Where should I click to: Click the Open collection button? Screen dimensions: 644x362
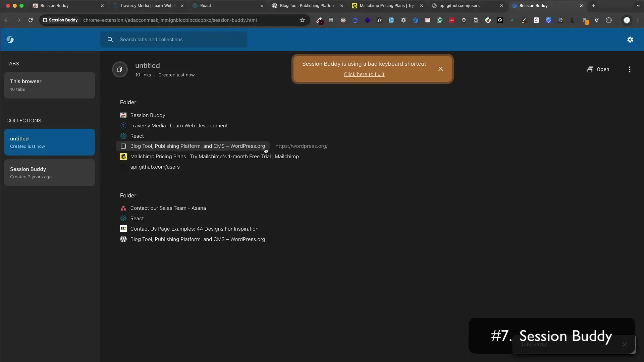pyautogui.click(x=598, y=69)
